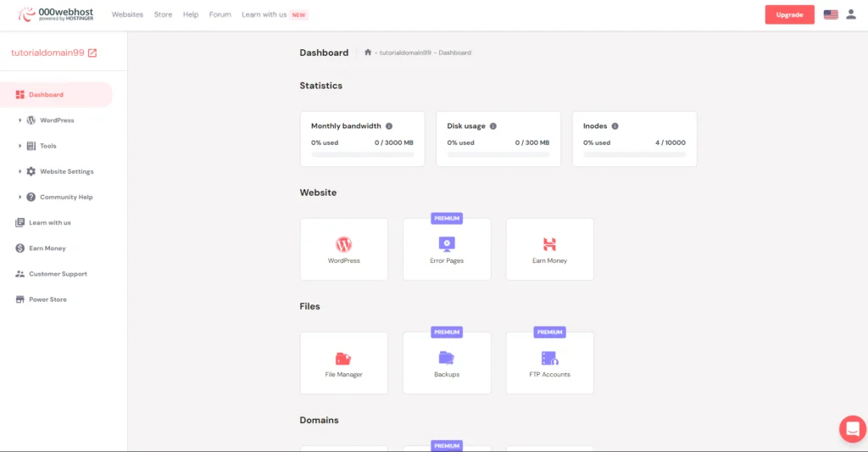
Task: Open the Store top menu
Action: coord(164,14)
